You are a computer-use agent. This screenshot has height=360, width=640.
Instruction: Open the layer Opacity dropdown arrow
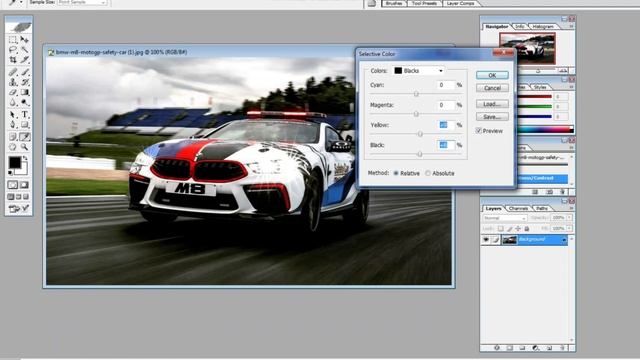(x=569, y=218)
